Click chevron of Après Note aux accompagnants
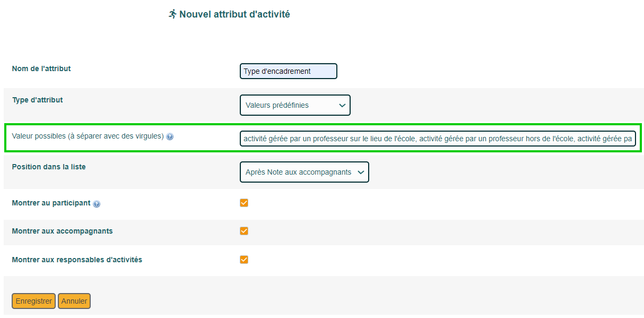644x318 pixels. tap(361, 172)
